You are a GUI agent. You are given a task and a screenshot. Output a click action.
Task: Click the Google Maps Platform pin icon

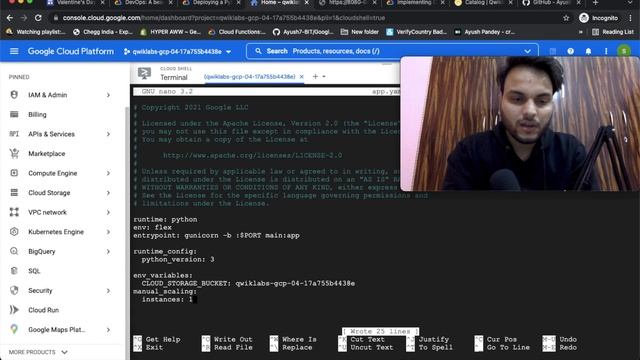click(14, 329)
